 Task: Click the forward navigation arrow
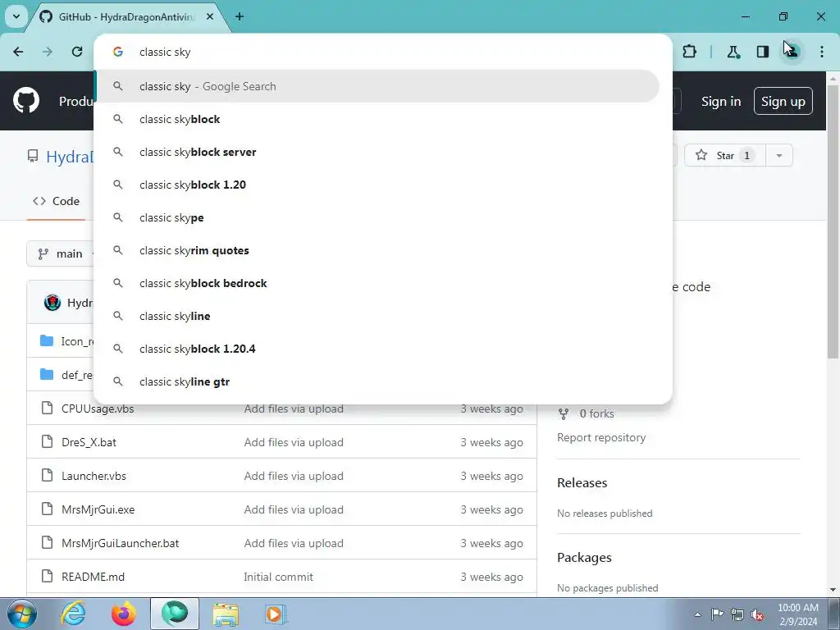[48, 52]
